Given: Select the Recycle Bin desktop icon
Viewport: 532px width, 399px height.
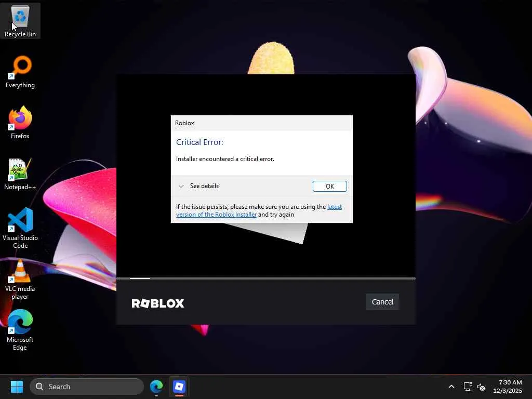Looking at the screenshot, I should [x=20, y=20].
